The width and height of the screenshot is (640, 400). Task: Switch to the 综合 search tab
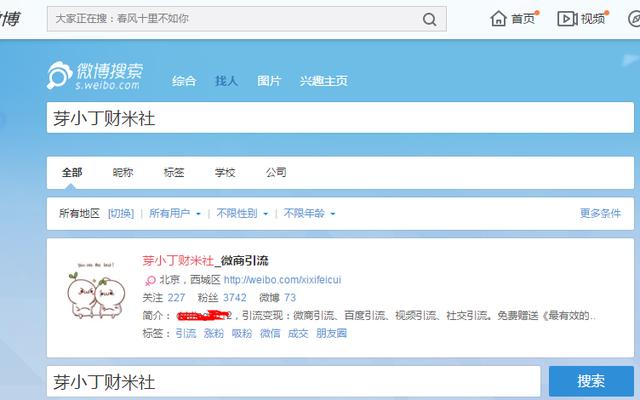coord(184,80)
